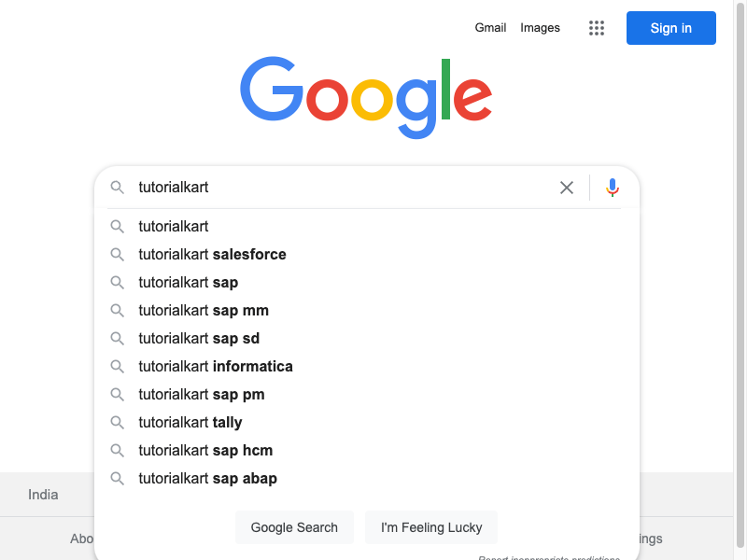Choose the "tutorialkart sap" suggestion
747x560 pixels.
[x=189, y=283]
